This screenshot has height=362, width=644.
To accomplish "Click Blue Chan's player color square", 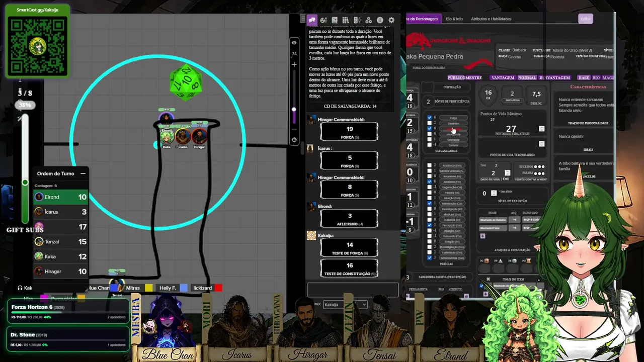I will [x=114, y=288].
